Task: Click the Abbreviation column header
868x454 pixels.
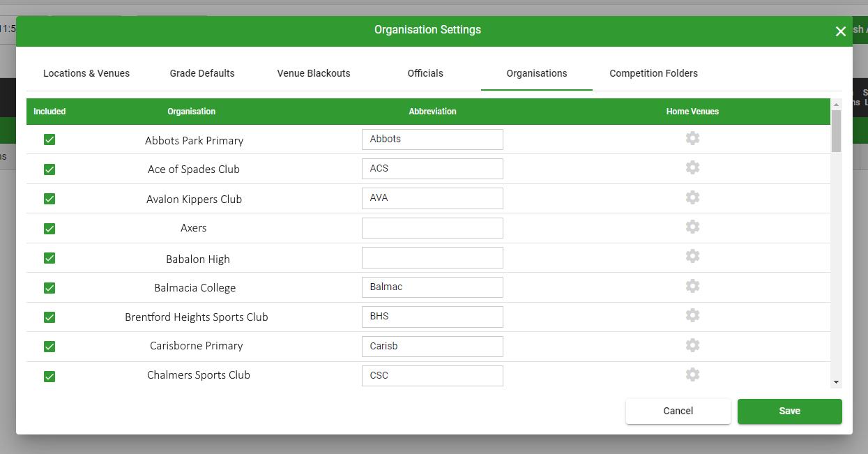Action: coord(432,112)
